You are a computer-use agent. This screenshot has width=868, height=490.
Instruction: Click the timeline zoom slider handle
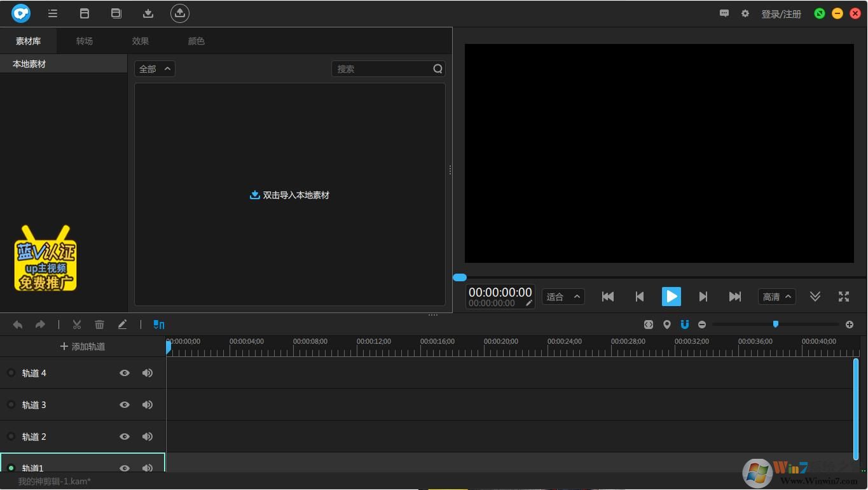coord(775,325)
